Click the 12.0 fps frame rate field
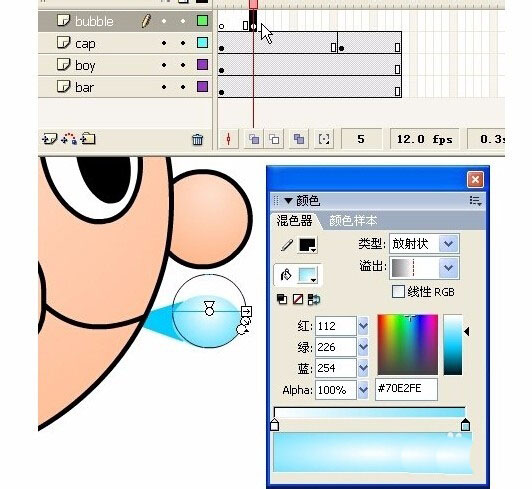Viewport: 532px width, 489px height. coord(424,139)
